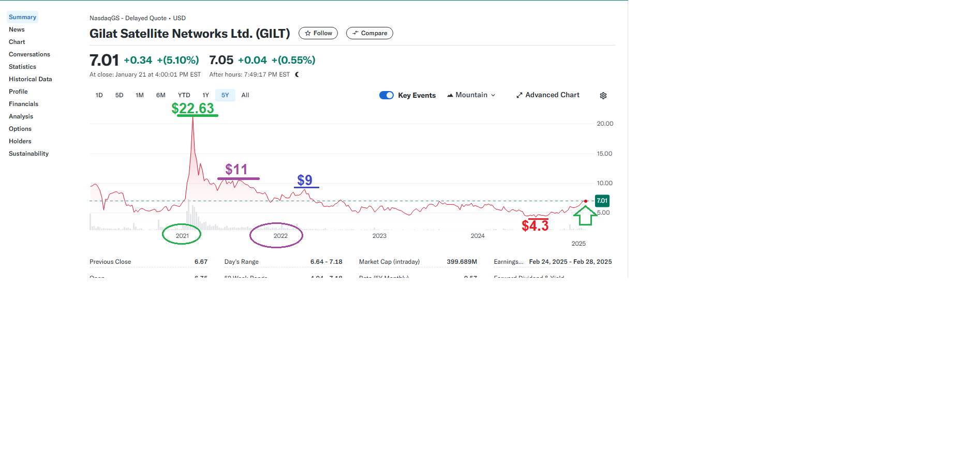Click the 20.00 y-axis price label
The width and height of the screenshot is (980, 451).
point(605,124)
